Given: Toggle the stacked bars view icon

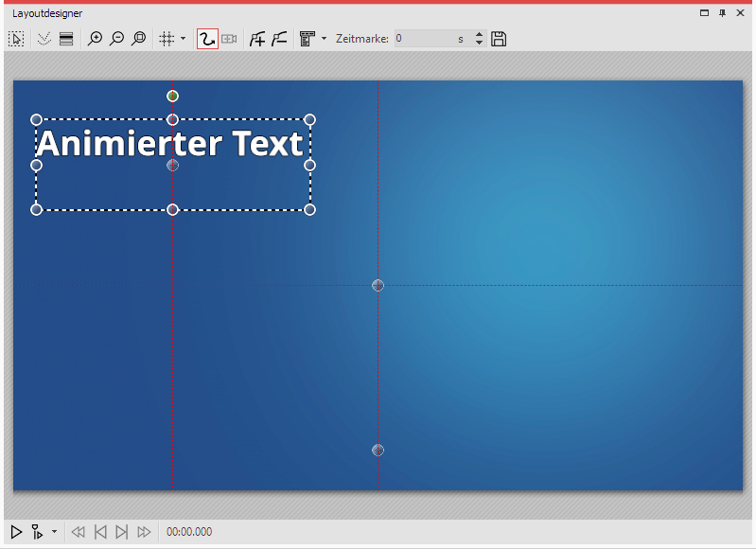Looking at the screenshot, I should point(66,39).
